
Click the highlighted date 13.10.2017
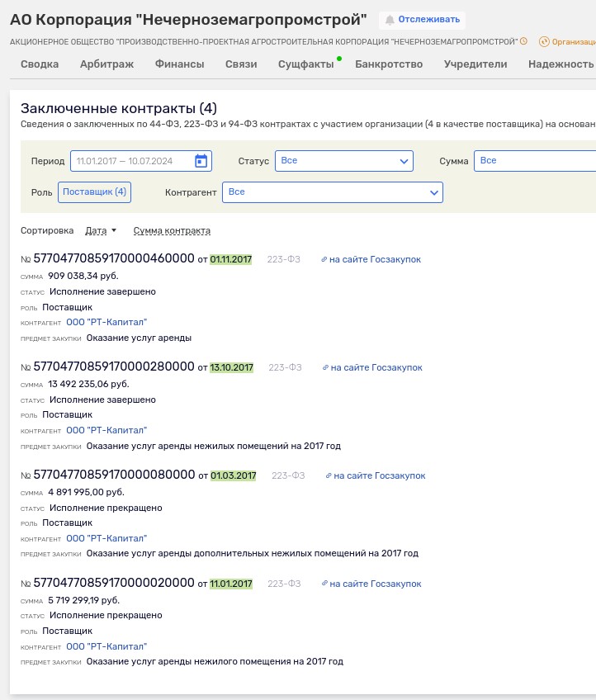tap(234, 367)
